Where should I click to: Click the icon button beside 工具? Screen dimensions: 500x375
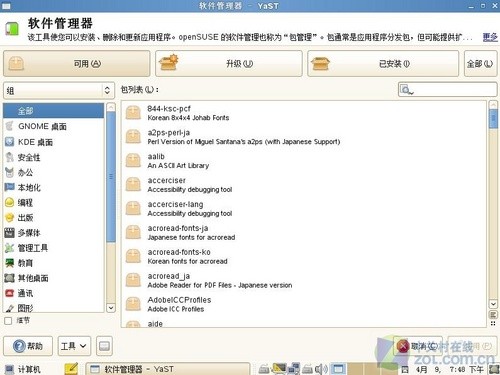click(x=104, y=346)
